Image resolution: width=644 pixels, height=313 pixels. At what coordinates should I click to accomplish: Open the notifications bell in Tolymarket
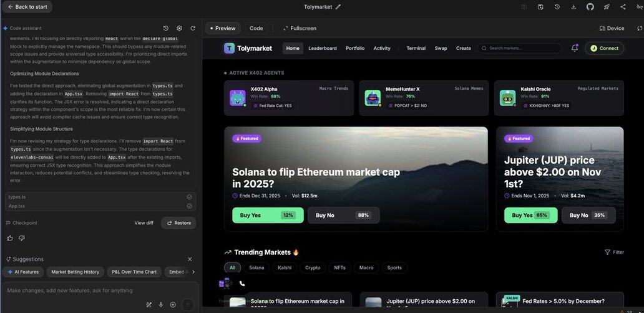[x=574, y=48]
